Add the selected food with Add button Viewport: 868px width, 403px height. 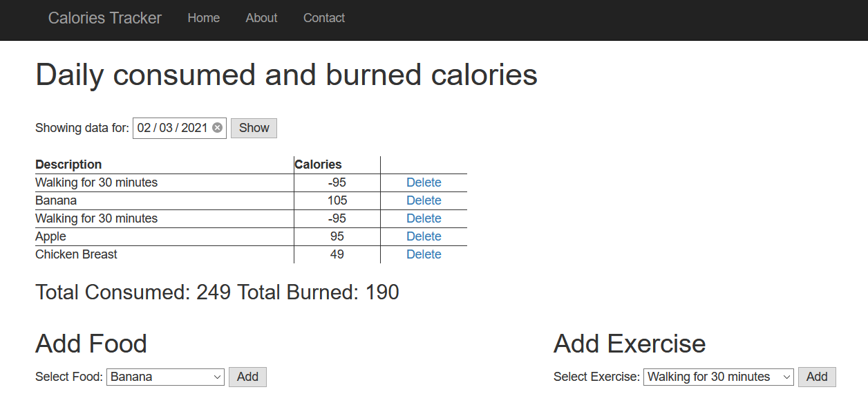(247, 377)
